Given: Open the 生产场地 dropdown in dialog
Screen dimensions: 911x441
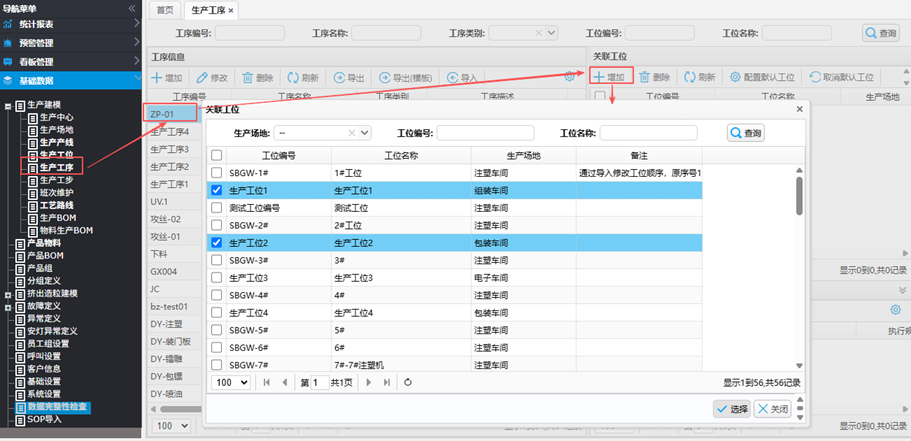Looking at the screenshot, I should (365, 133).
